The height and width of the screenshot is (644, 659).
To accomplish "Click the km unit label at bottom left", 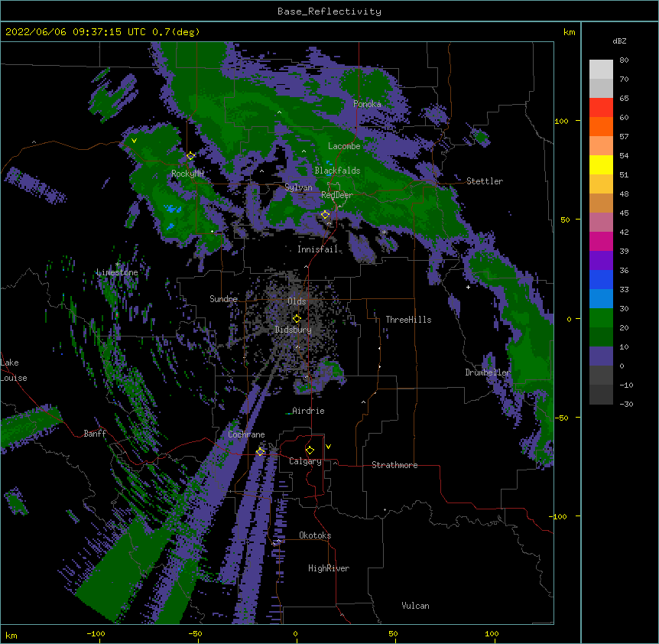I will (11, 635).
